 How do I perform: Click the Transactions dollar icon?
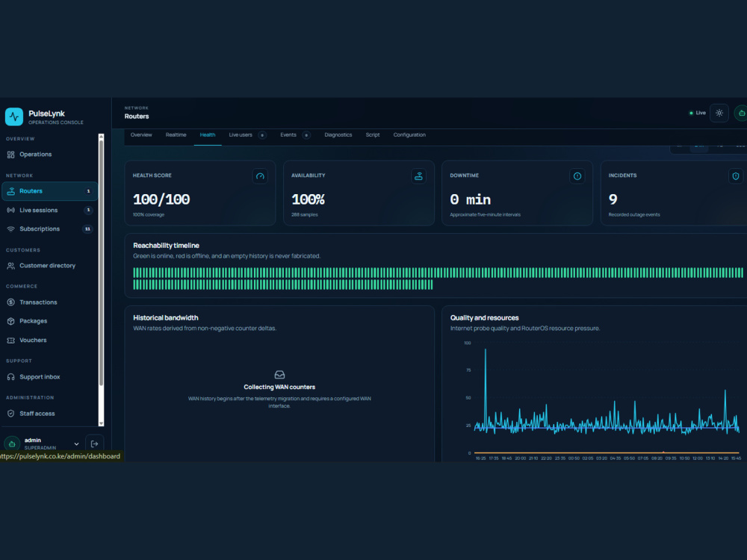[x=11, y=302]
